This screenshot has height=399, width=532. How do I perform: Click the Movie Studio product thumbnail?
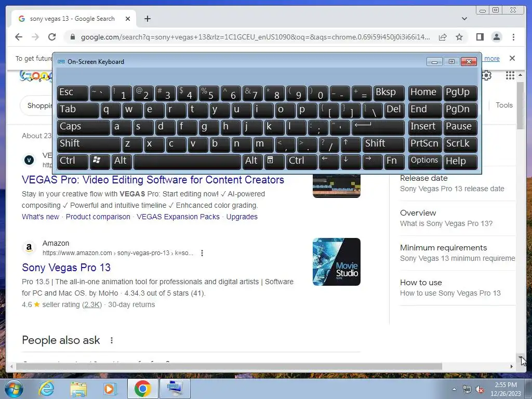coord(336,262)
